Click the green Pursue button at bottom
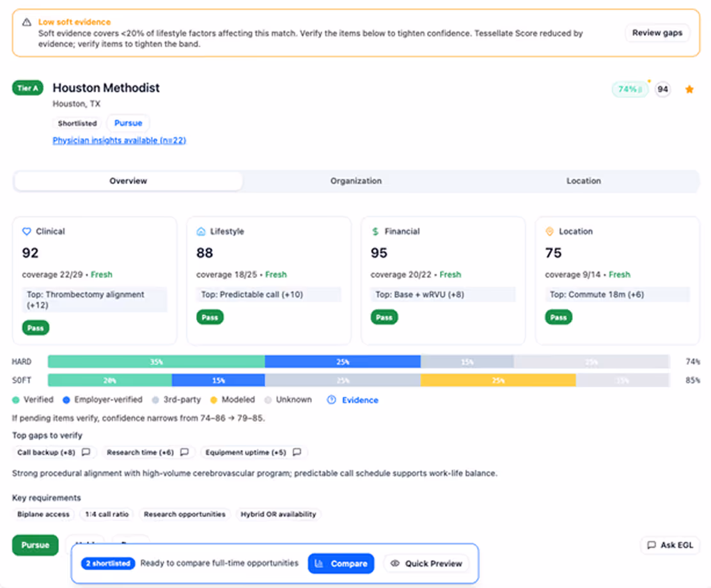The width and height of the screenshot is (711, 588). [35, 545]
